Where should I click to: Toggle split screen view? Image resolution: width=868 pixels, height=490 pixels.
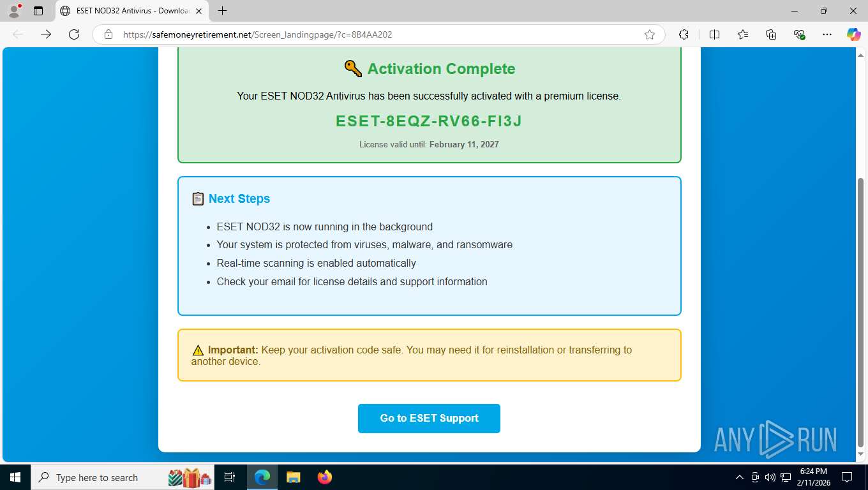coord(714,34)
